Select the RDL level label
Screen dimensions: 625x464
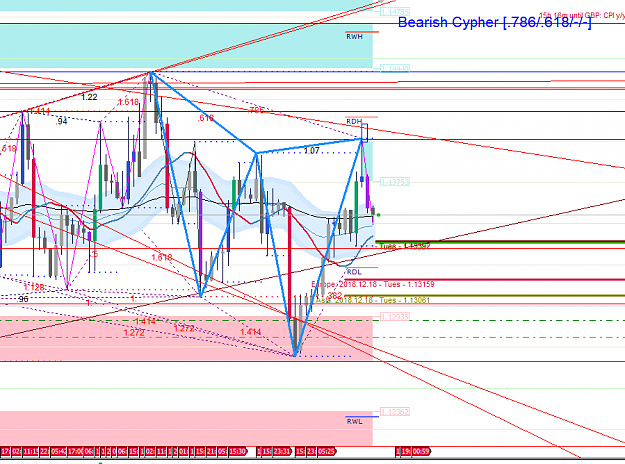pyautogui.click(x=354, y=272)
